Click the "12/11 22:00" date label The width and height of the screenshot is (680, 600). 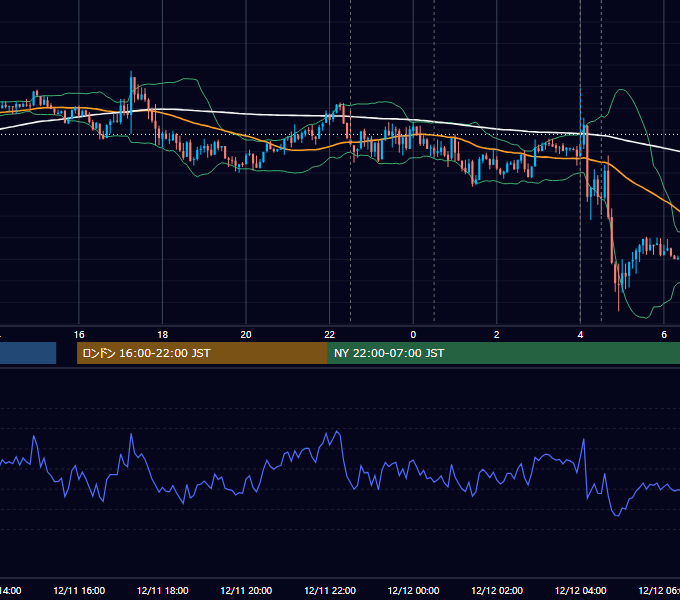pyautogui.click(x=330, y=590)
